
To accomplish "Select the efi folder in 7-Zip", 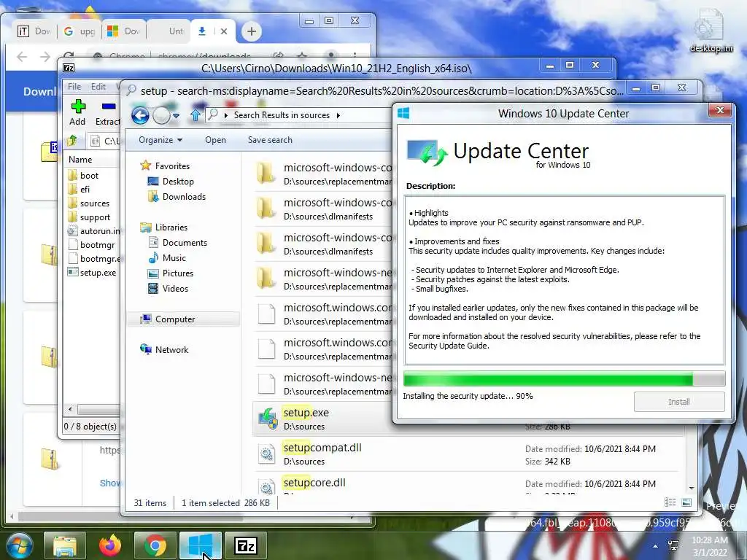I will click(85, 190).
